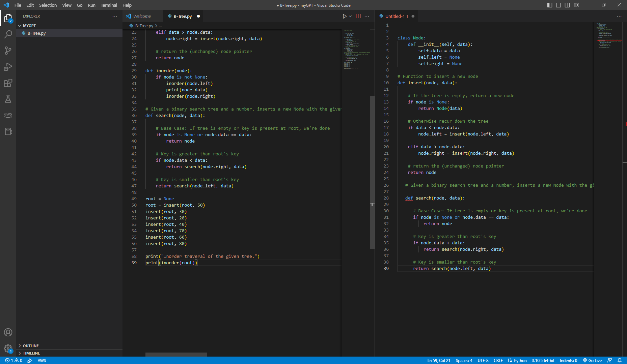Open the Selection menu
This screenshot has width=627, height=364.
pyautogui.click(x=48, y=5)
